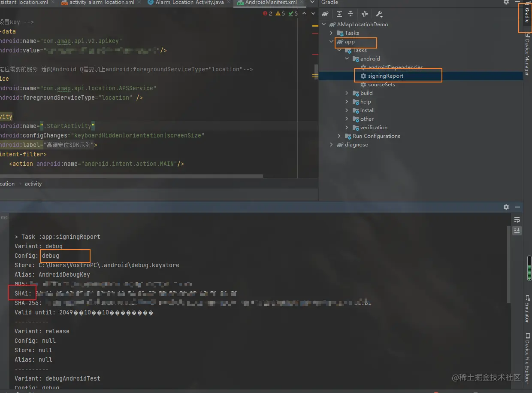Open Gradle build tool settings wrench

click(x=379, y=14)
